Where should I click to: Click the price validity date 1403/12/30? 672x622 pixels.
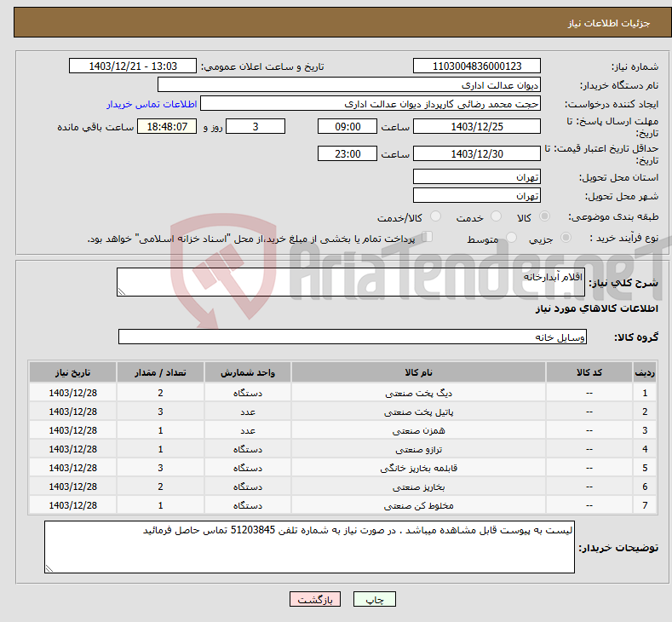point(477,153)
